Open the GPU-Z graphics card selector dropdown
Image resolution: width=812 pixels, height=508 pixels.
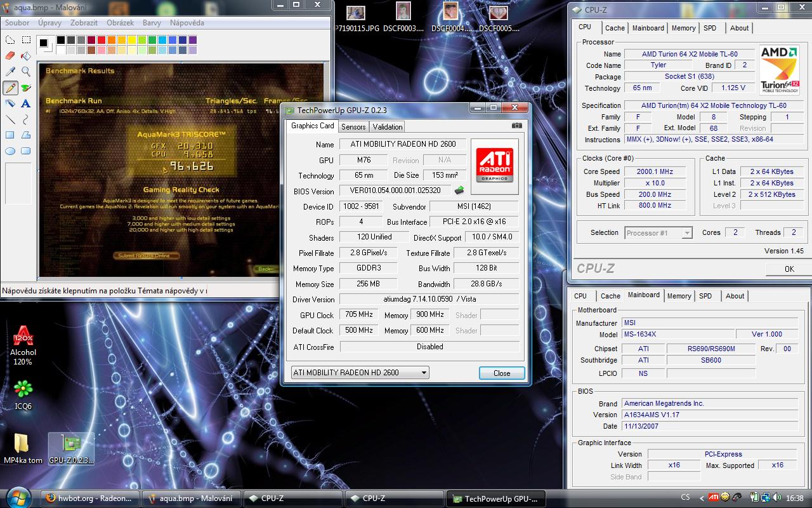pos(360,373)
